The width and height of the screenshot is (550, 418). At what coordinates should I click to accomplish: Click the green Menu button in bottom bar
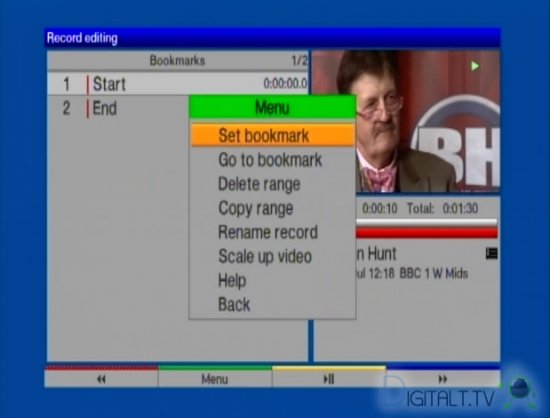pos(215,379)
